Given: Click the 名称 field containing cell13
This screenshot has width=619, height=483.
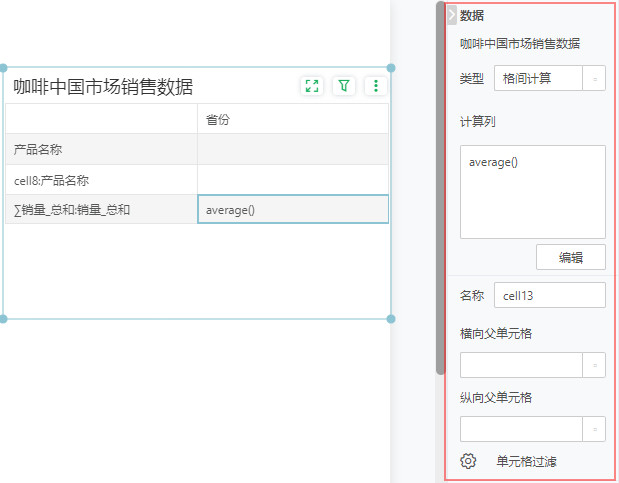Looking at the screenshot, I should 550,295.
